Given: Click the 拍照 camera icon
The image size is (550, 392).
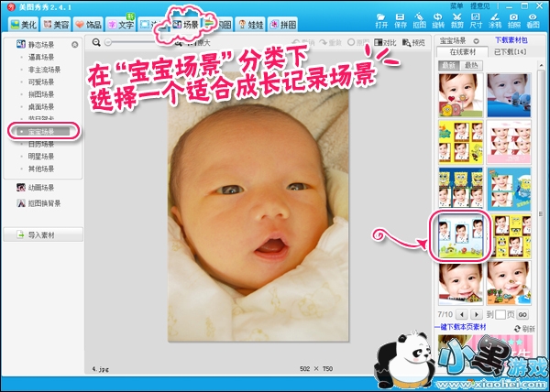Looking at the screenshot, I should click(514, 21).
